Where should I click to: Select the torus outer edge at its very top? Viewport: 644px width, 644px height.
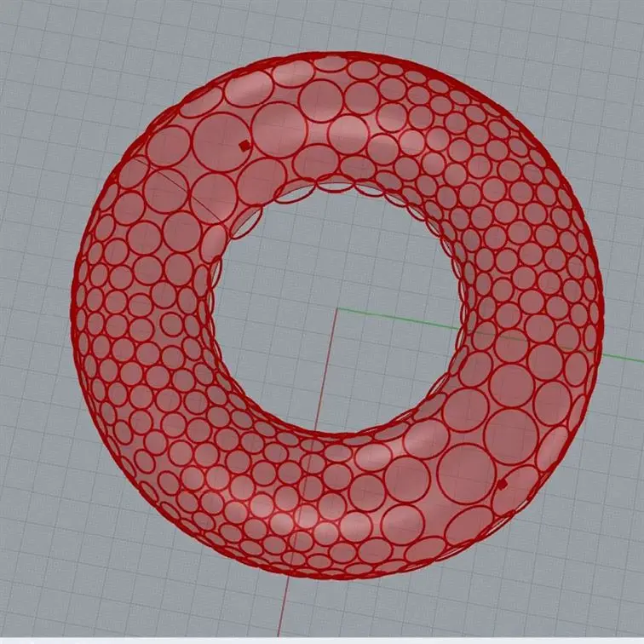click(341, 54)
